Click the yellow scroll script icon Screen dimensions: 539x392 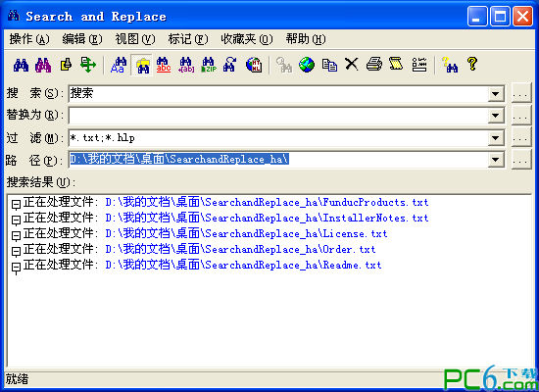click(396, 64)
